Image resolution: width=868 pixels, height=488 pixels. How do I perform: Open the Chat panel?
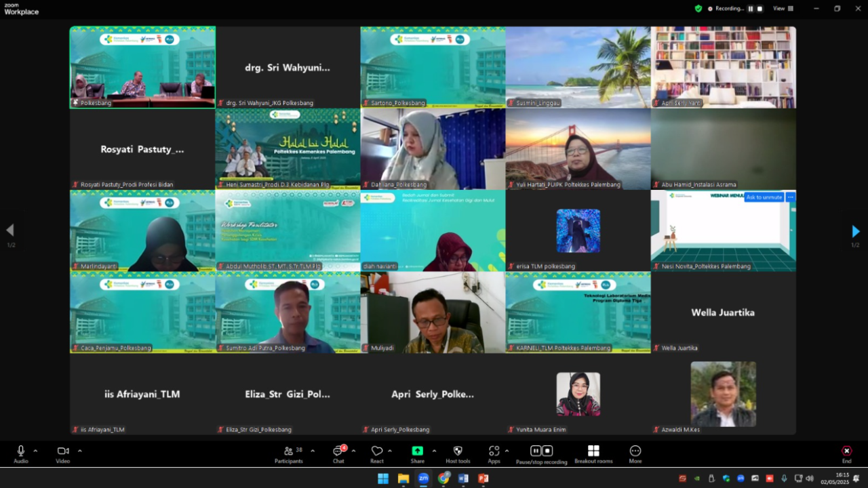[x=338, y=453]
